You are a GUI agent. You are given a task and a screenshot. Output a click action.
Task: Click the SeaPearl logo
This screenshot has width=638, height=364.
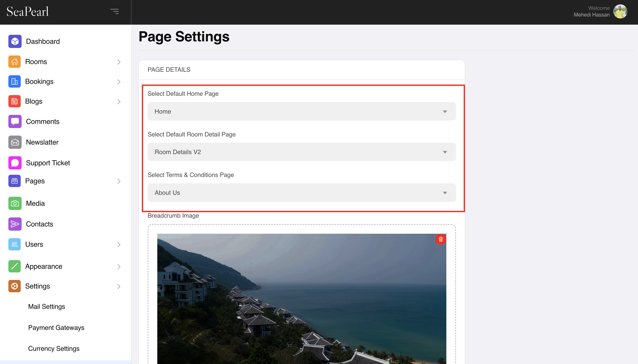[x=28, y=11]
